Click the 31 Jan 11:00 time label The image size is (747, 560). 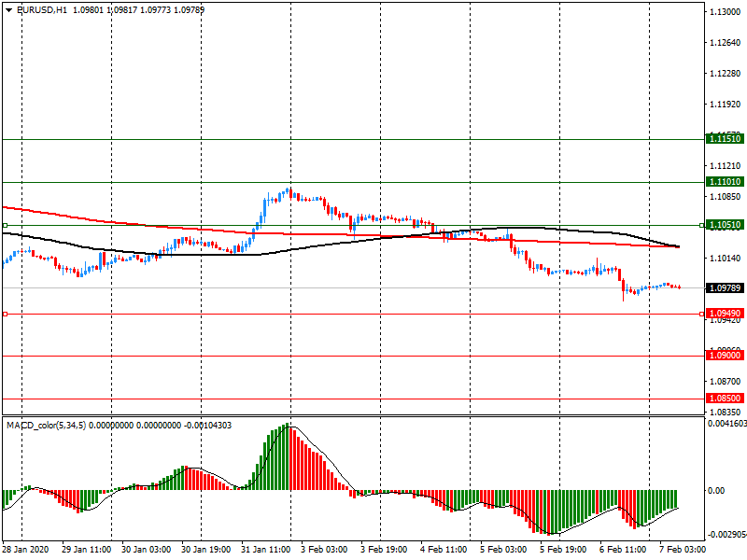pos(266,551)
